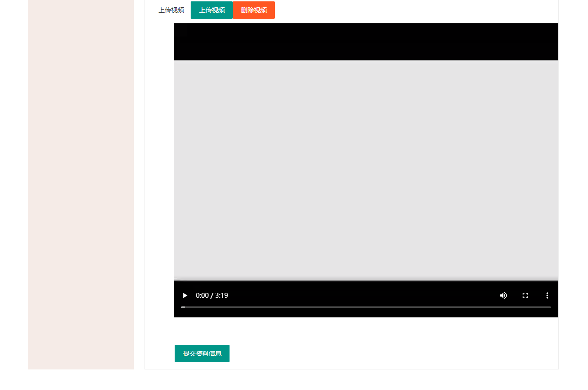The height and width of the screenshot is (390, 588).
Task: Enter fullscreen mode for the video
Action: (x=525, y=295)
